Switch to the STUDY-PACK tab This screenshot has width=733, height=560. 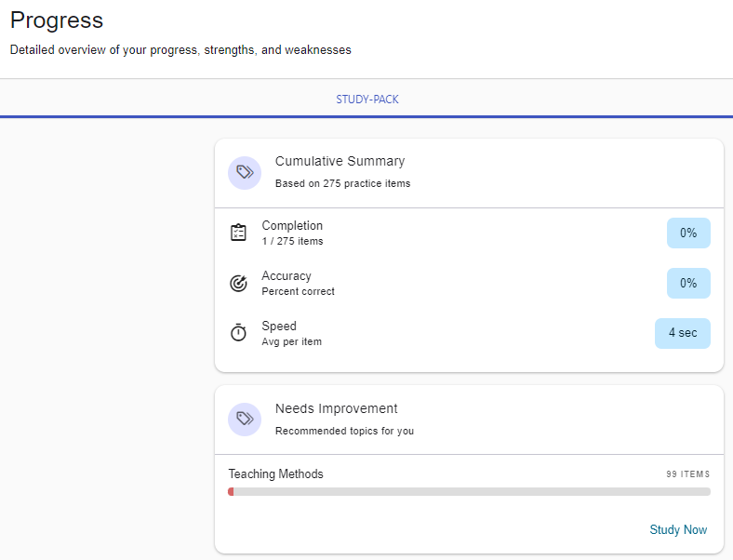[x=366, y=99]
